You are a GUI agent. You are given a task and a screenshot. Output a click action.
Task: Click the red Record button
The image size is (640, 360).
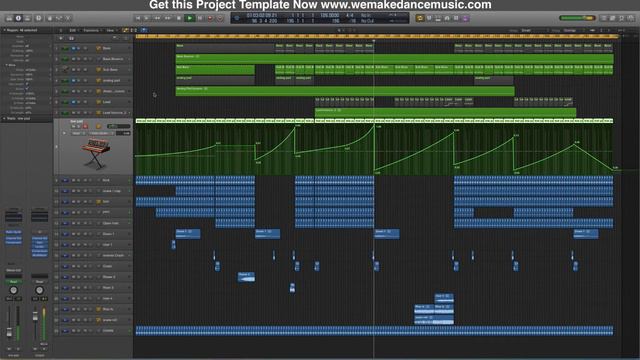210,18
